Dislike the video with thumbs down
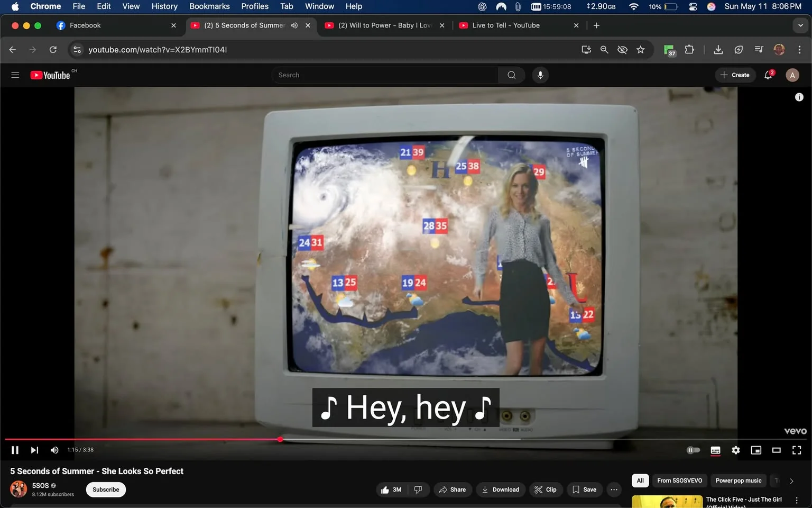Viewport: 812px width, 508px height. coord(418,489)
